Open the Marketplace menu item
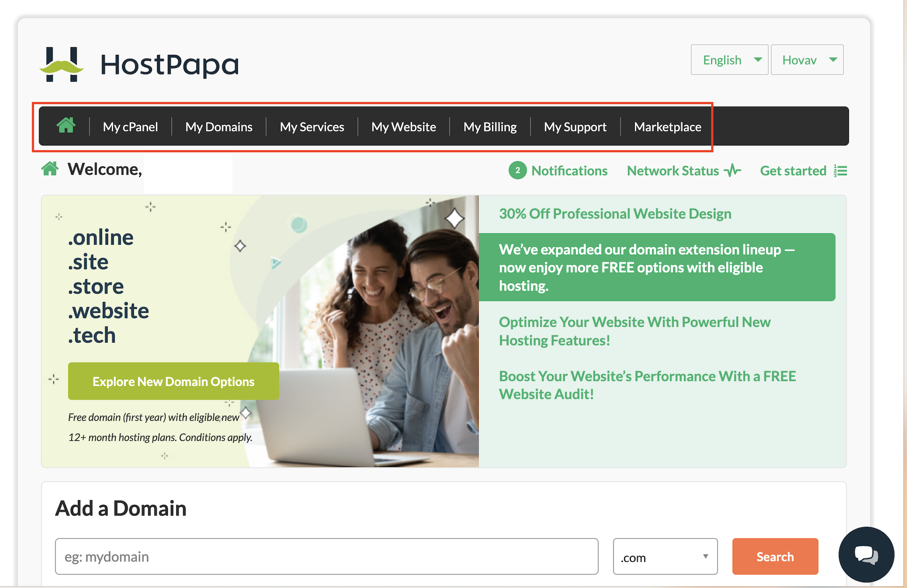Image resolution: width=907 pixels, height=588 pixels. pos(668,127)
